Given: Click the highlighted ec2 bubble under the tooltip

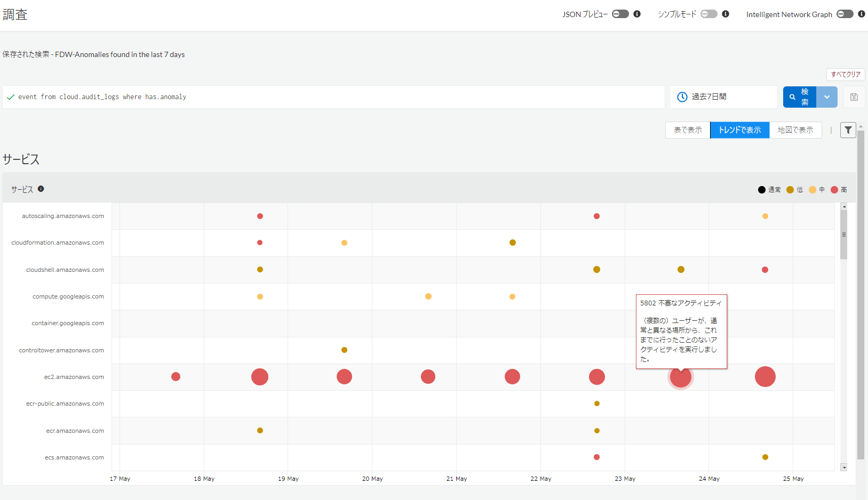Looking at the screenshot, I should 681,377.
